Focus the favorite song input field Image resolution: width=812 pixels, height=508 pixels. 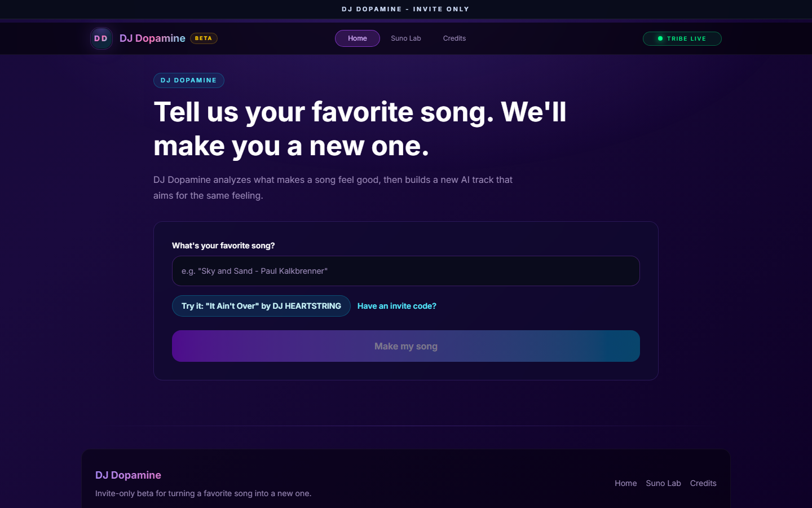click(x=405, y=271)
